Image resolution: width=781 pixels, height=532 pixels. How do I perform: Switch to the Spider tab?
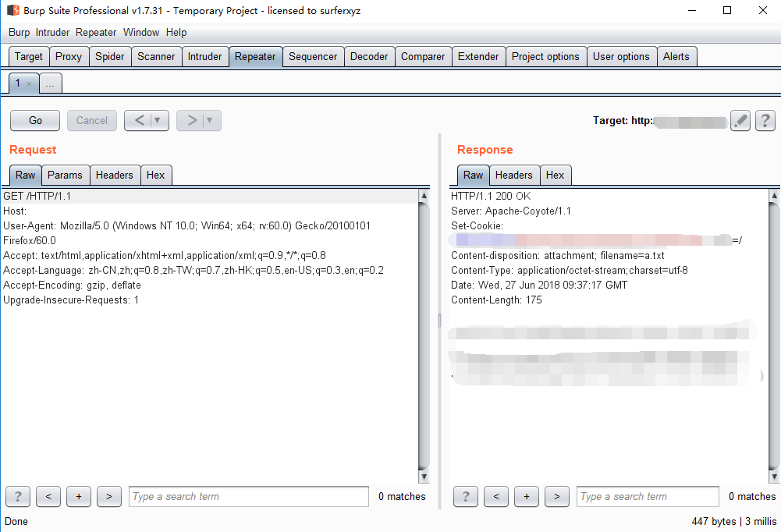coord(109,57)
